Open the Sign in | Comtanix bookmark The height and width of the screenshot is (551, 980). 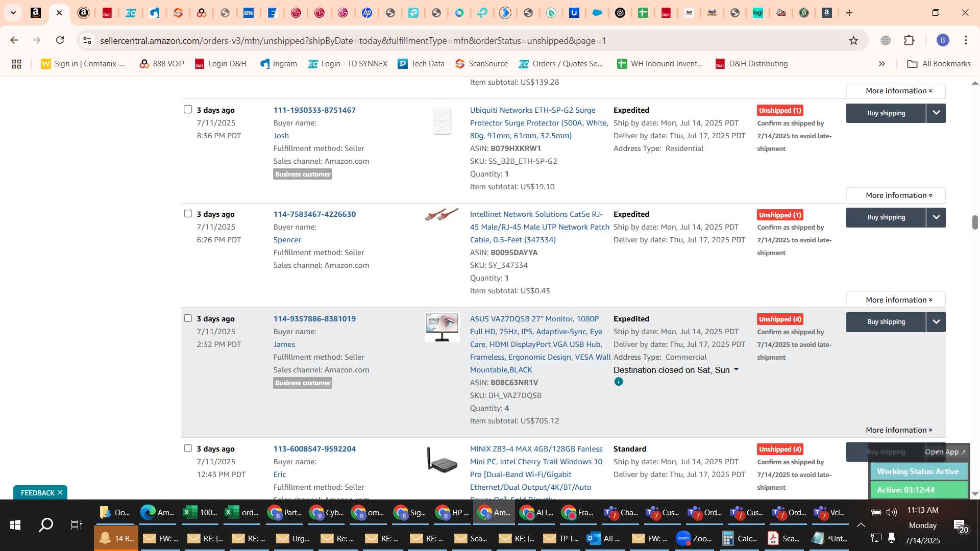tap(83, 64)
